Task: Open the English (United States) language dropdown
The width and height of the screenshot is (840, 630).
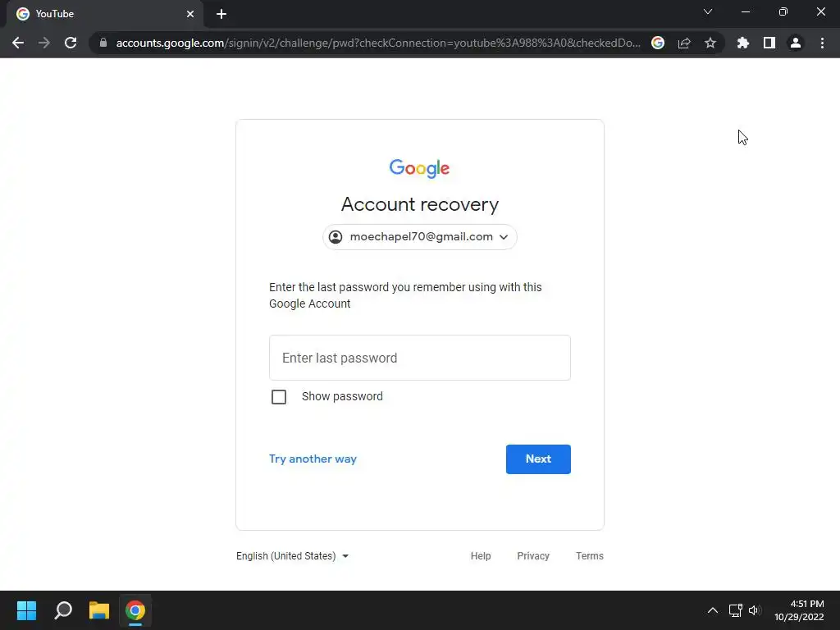Action: [293, 556]
